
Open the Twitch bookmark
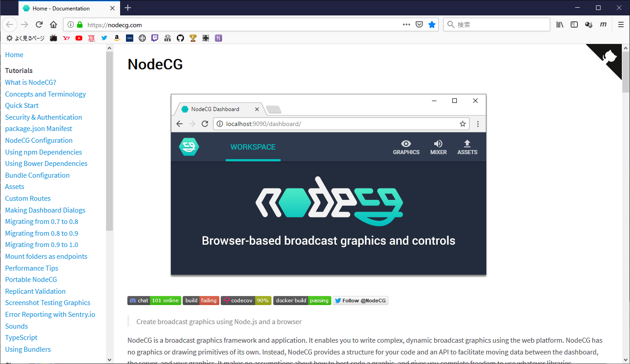tap(155, 38)
